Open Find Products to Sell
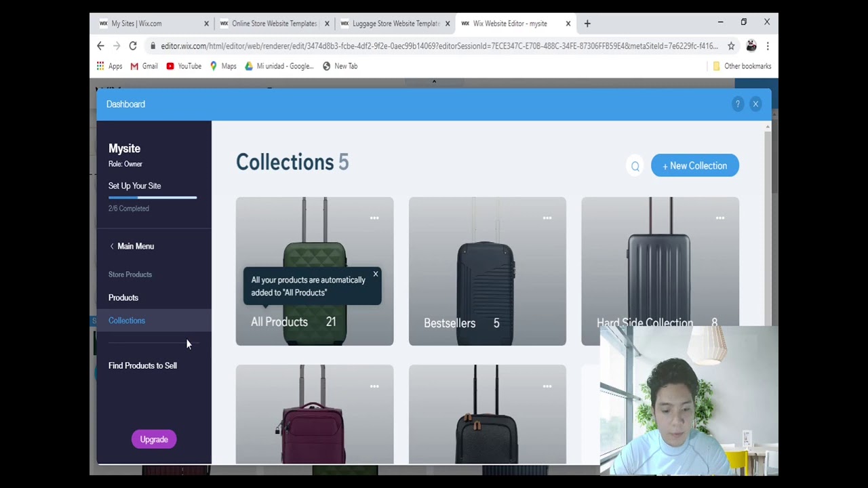The height and width of the screenshot is (488, 868). (x=142, y=365)
